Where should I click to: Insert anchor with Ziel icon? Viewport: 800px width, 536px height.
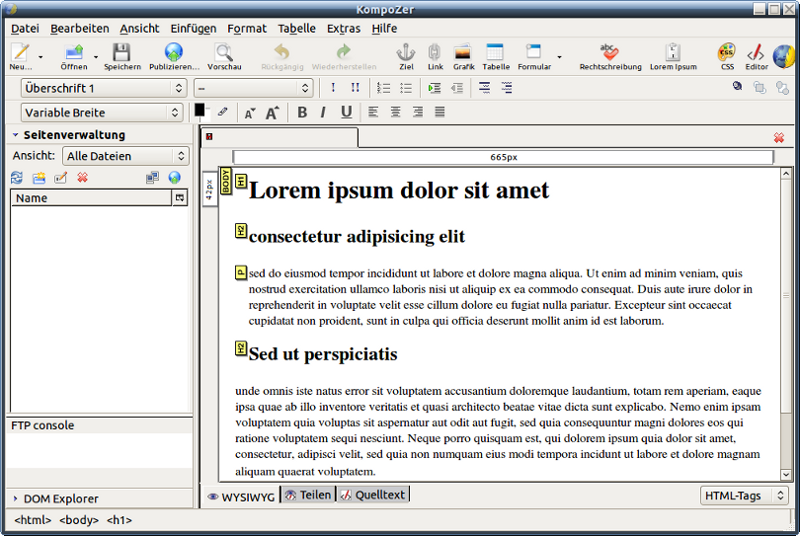(406, 56)
